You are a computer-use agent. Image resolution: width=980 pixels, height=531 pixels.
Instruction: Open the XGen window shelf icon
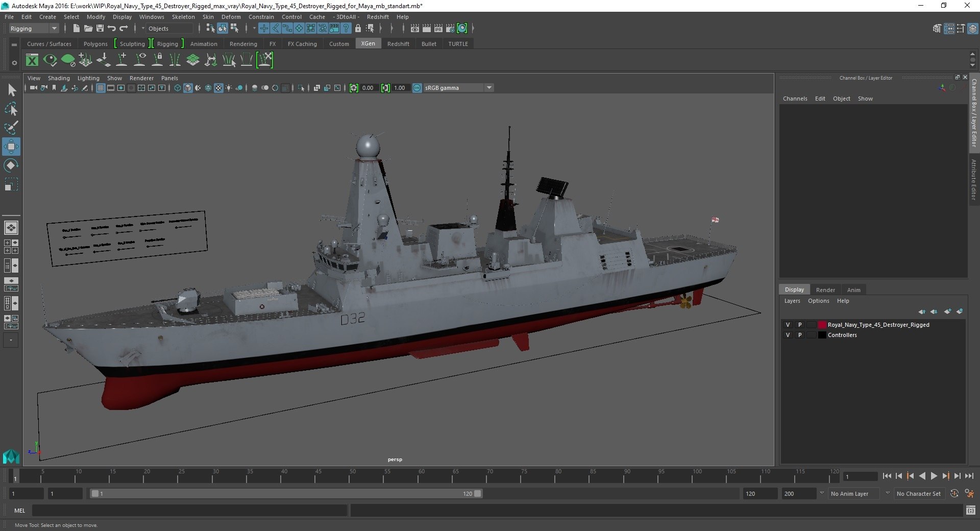tap(32, 60)
